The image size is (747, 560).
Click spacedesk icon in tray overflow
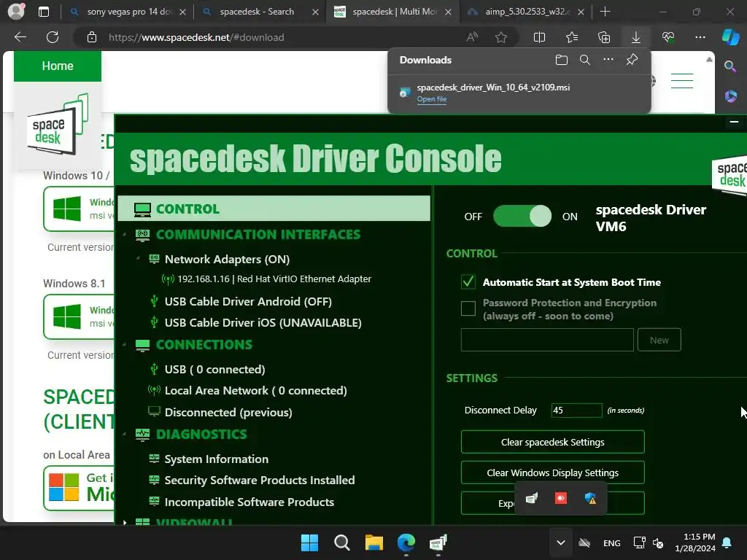(x=532, y=498)
